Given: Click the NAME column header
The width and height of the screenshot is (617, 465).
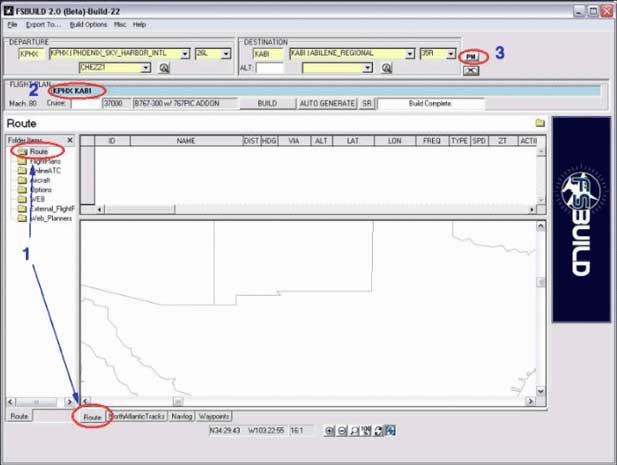Looking at the screenshot, I should 186,141.
